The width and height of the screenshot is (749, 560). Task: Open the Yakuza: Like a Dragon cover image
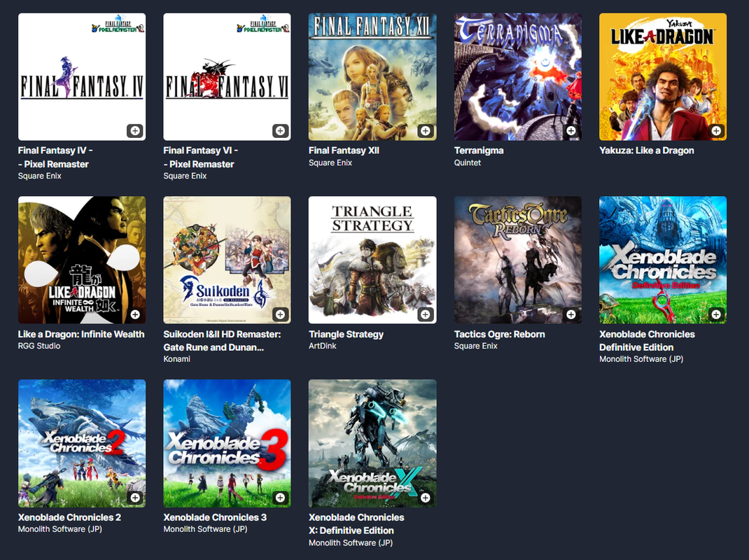[x=663, y=77]
